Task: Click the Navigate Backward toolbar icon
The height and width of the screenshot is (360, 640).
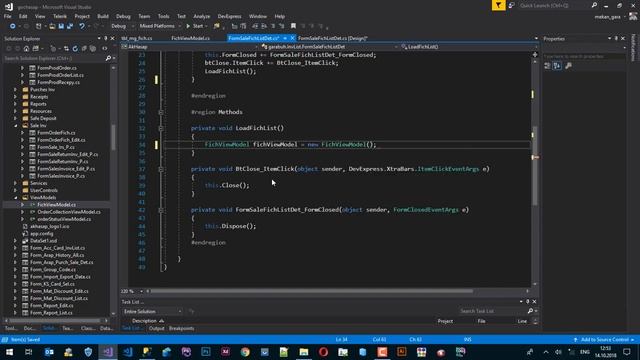Action: tap(12, 26)
